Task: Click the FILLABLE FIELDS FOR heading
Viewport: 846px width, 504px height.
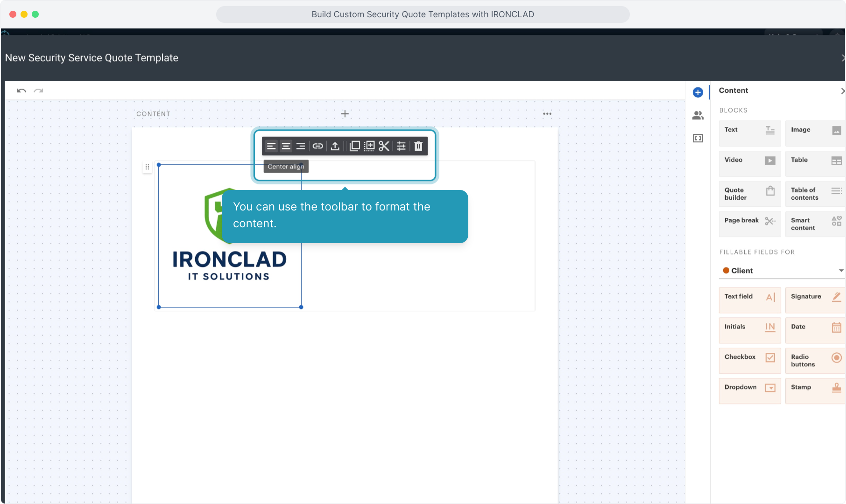Action: (757, 252)
